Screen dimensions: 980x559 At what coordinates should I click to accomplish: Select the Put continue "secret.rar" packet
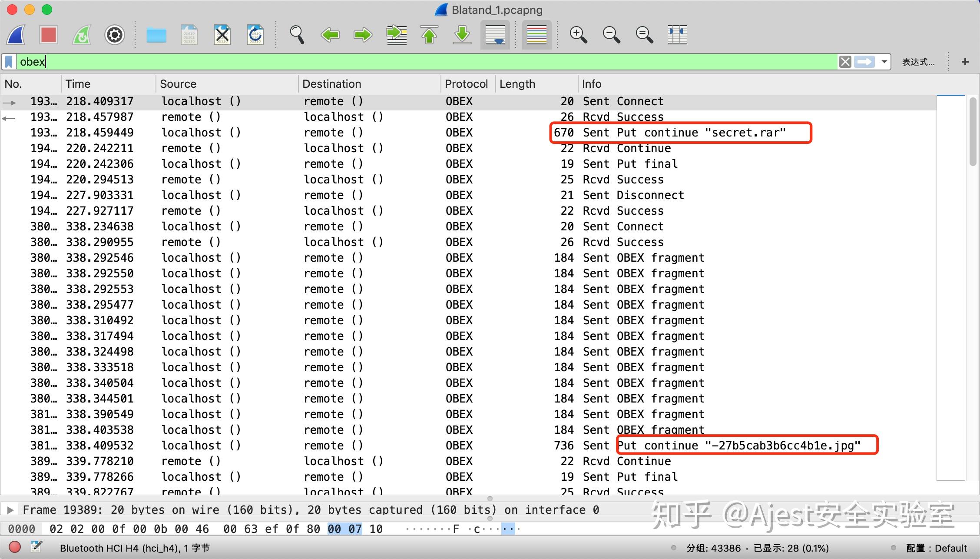pyautogui.click(x=683, y=133)
